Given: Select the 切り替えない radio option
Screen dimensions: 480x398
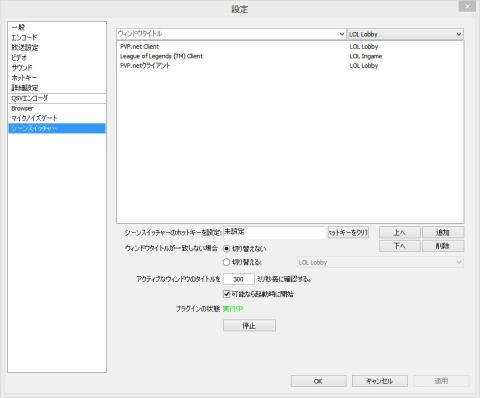Looking at the screenshot, I should tap(226, 249).
